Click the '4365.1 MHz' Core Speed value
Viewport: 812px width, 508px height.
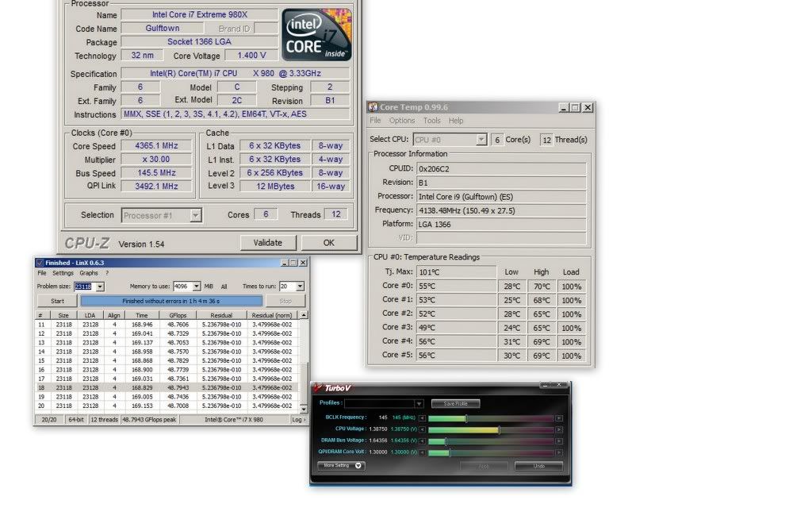pyautogui.click(x=156, y=146)
